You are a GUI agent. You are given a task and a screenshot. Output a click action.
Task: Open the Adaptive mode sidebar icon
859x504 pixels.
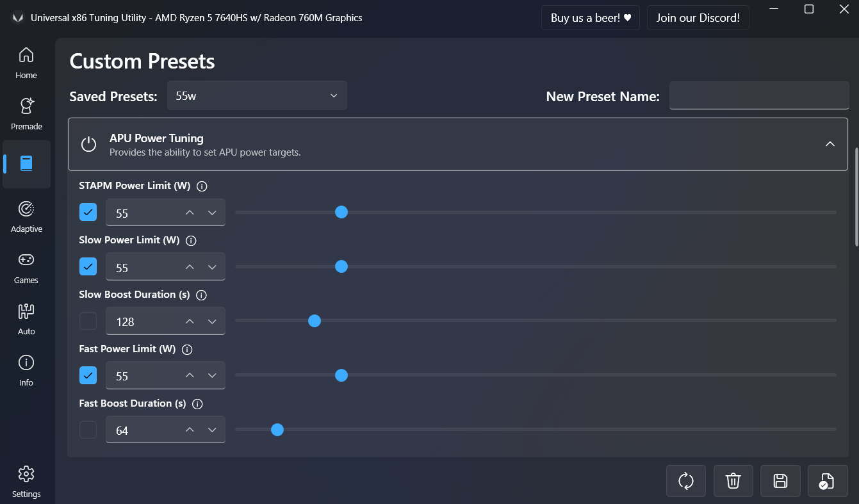point(26,215)
